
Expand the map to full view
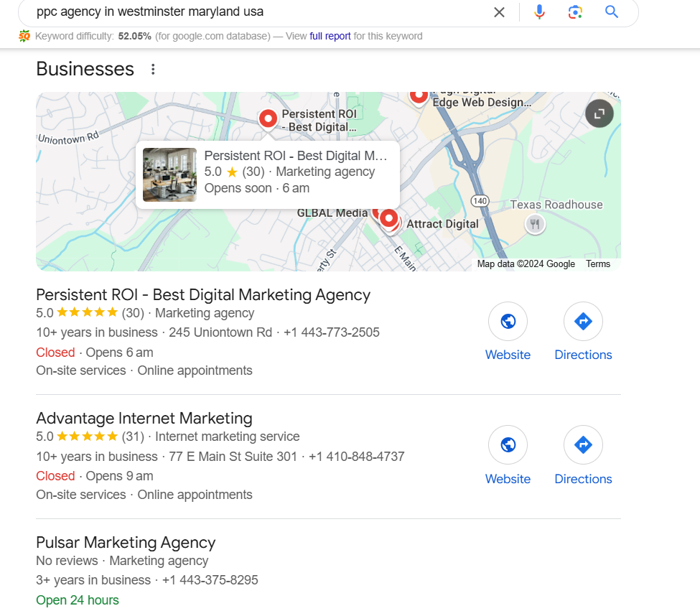pos(599,113)
